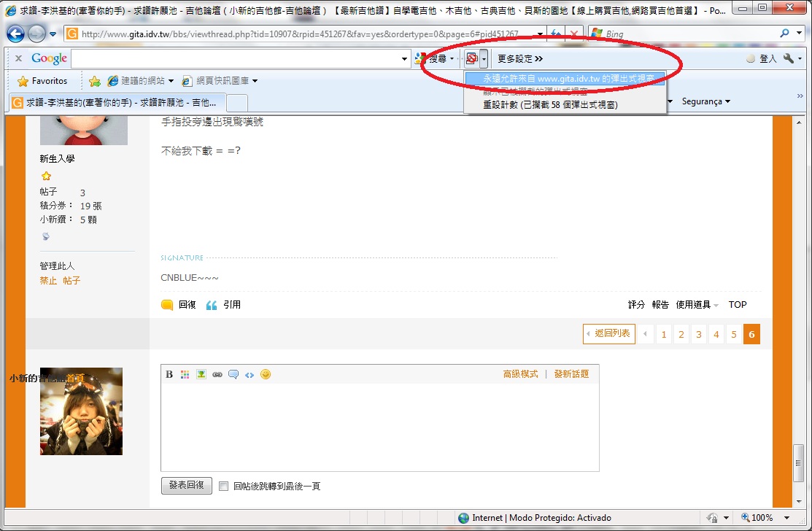
Task: Refresh the page using the refresh icon
Action: [x=557, y=34]
